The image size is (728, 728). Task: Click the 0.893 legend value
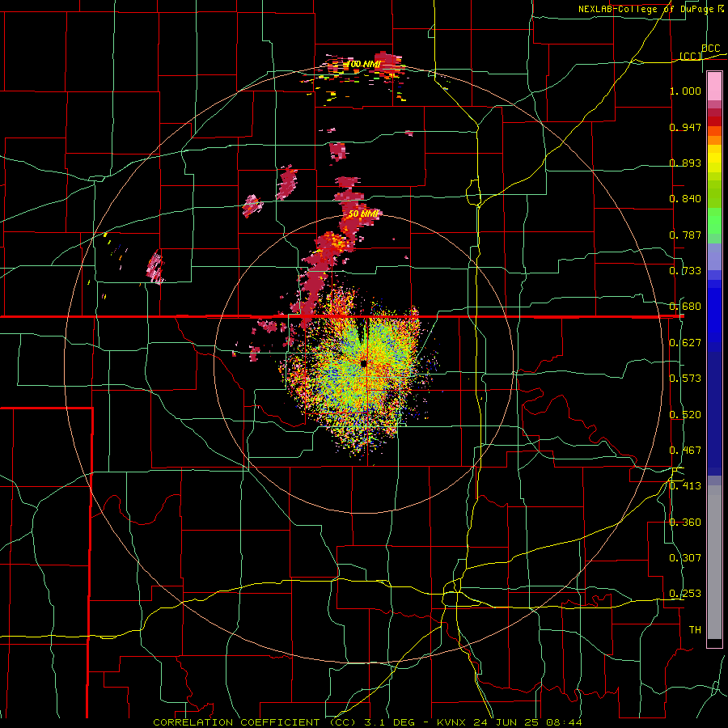(x=685, y=163)
